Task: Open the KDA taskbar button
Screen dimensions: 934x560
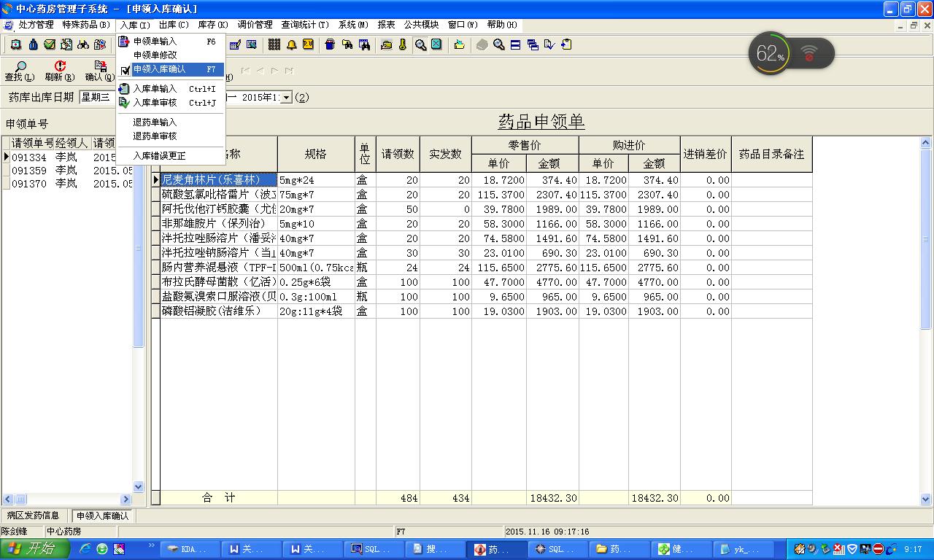Action: pos(190,549)
